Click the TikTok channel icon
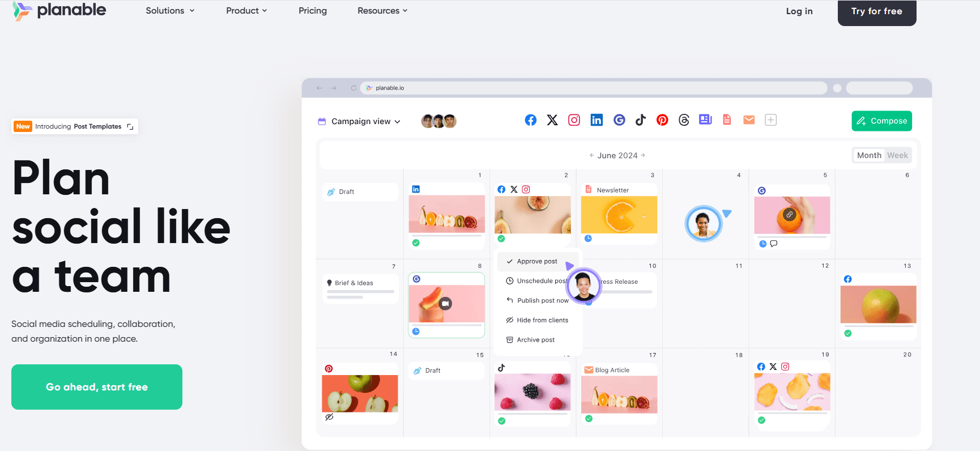Screen dimensions: 980x451 (x=640, y=120)
